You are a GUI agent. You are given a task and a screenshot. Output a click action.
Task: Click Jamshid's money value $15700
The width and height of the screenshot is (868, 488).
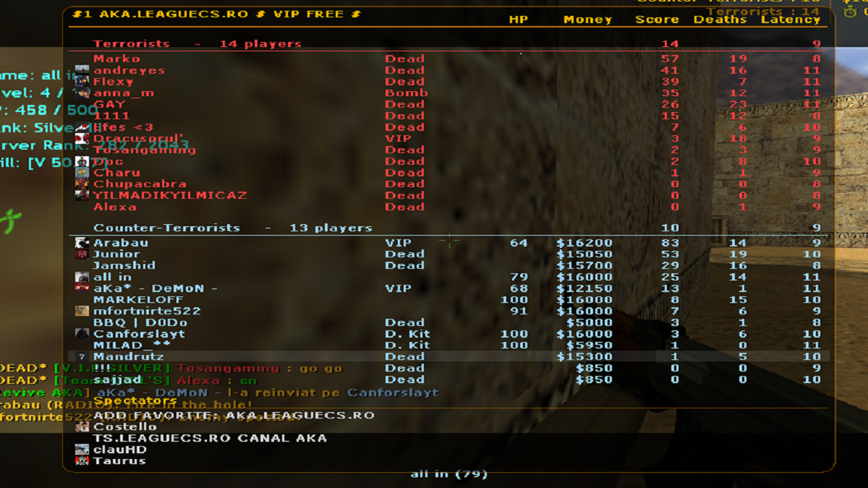pos(584,265)
